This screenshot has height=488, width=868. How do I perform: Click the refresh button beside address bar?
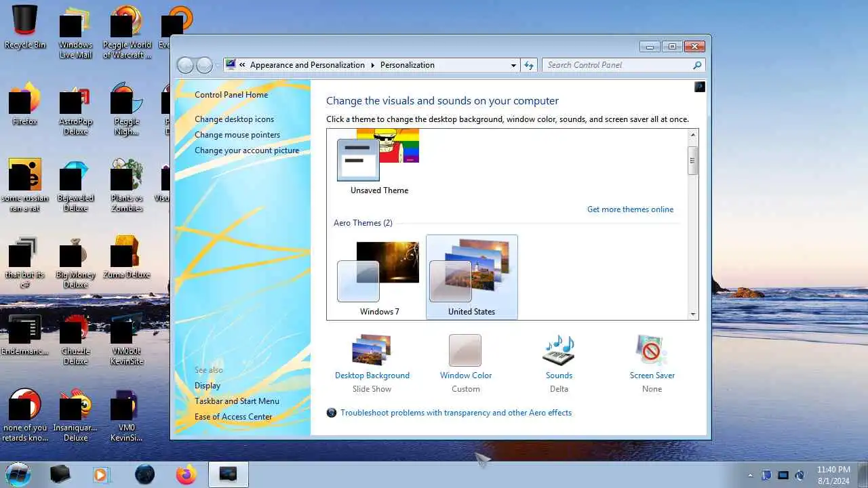(x=530, y=65)
